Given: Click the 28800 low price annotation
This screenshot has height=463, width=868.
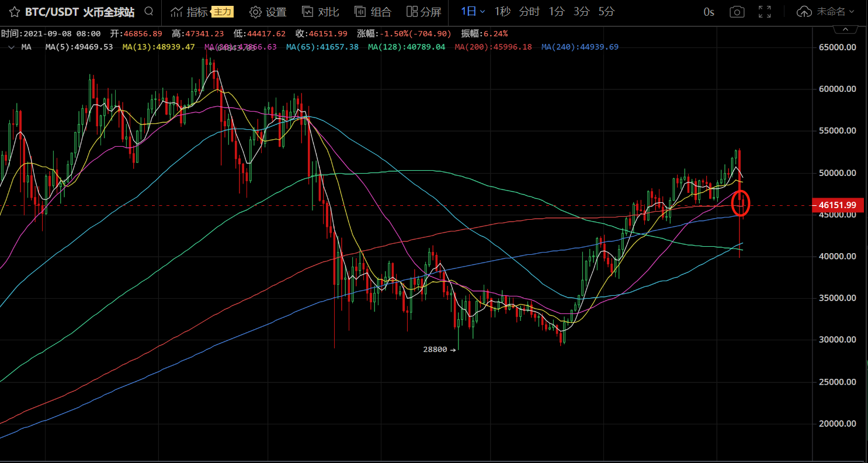Looking at the screenshot, I should [439, 350].
